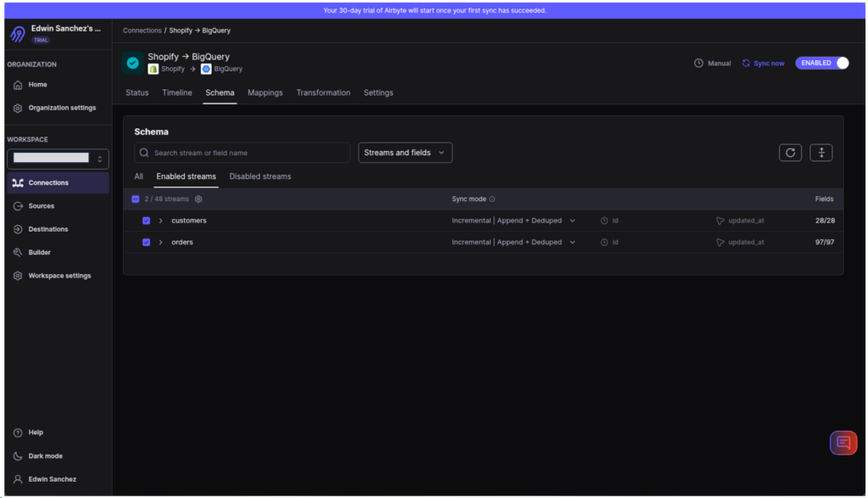
Task: Click the Edwin Sanchez user icon
Action: 18,479
